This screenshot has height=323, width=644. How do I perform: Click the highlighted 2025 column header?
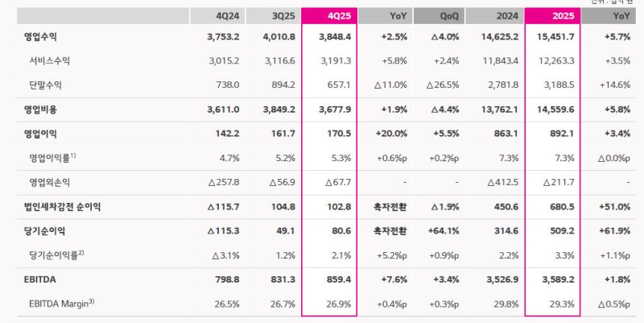551,16
